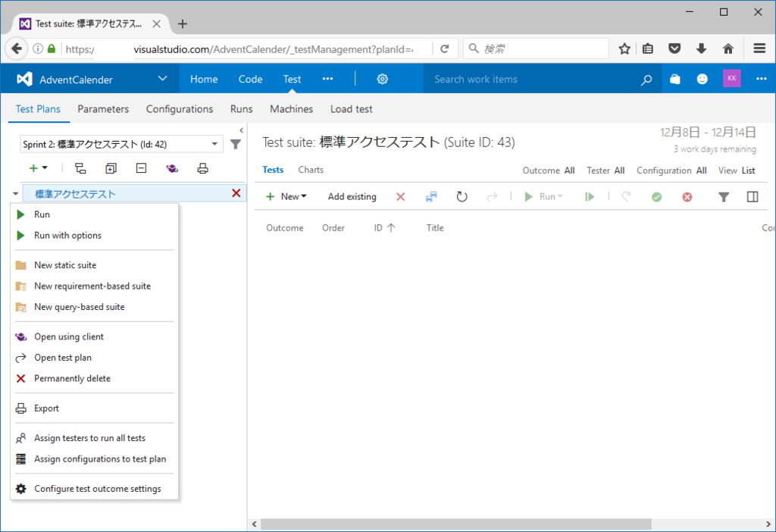776x532 pixels.
Task: Open the marketplace shopping bag icon
Action: [x=675, y=79]
